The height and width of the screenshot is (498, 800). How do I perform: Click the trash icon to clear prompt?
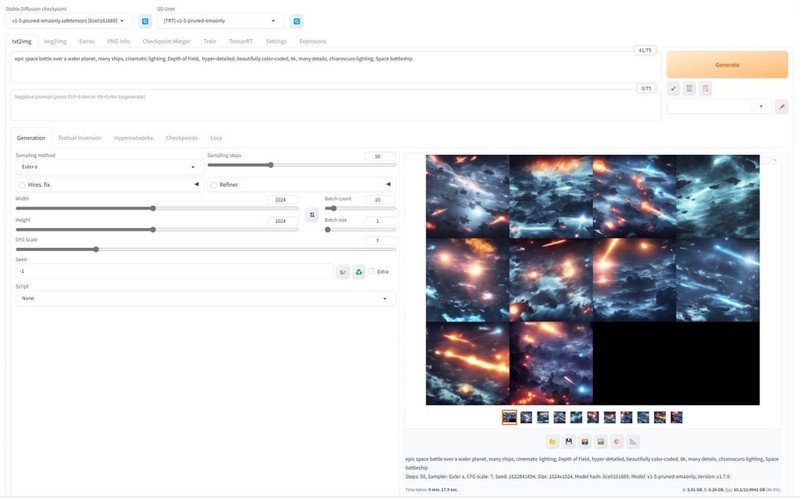[689, 89]
